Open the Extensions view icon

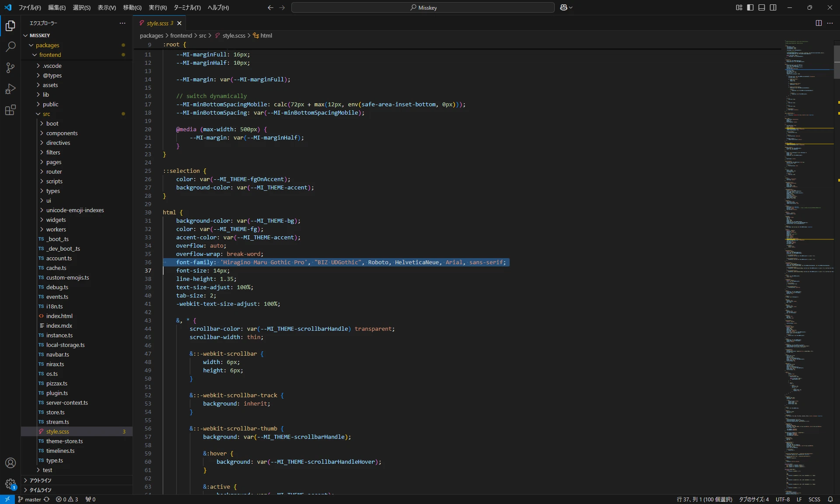(10, 110)
